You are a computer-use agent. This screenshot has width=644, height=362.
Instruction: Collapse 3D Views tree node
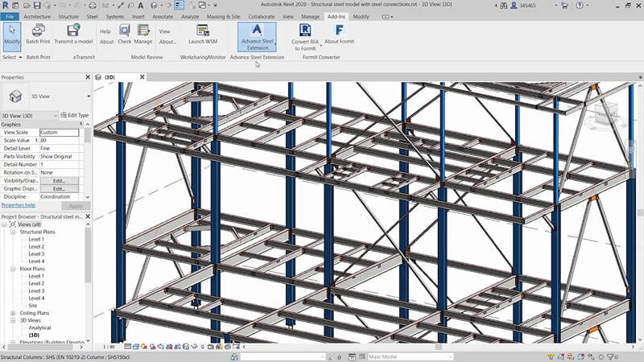[x=13, y=320]
